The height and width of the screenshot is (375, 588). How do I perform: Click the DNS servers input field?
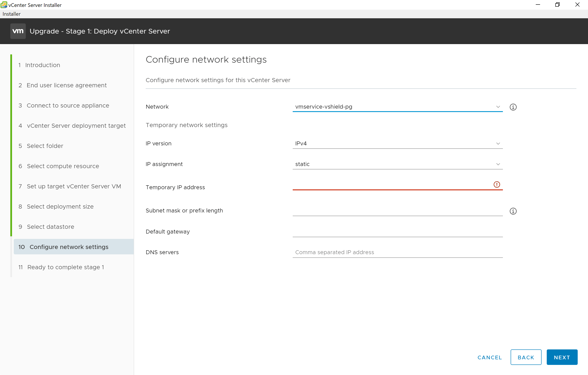click(398, 252)
